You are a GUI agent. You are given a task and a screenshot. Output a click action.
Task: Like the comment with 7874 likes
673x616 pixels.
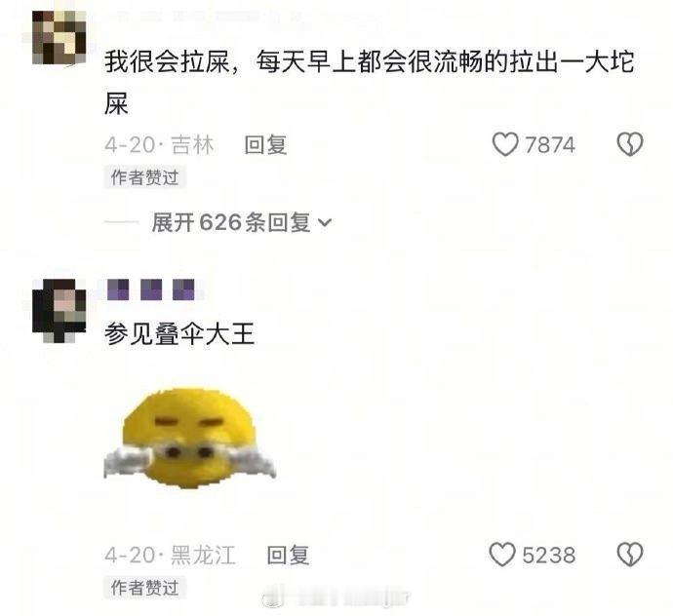pos(505,144)
